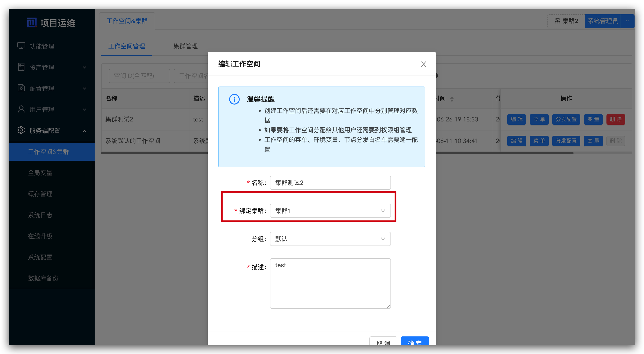Click the 配置管理 save icon
Image resolution: width=644 pixels, height=354 pixels.
click(x=21, y=88)
